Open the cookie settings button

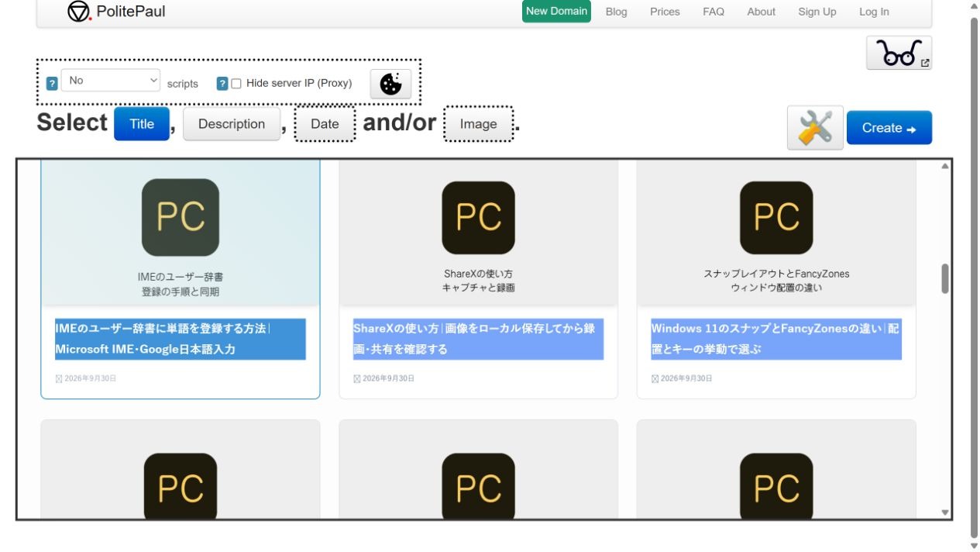[391, 84]
